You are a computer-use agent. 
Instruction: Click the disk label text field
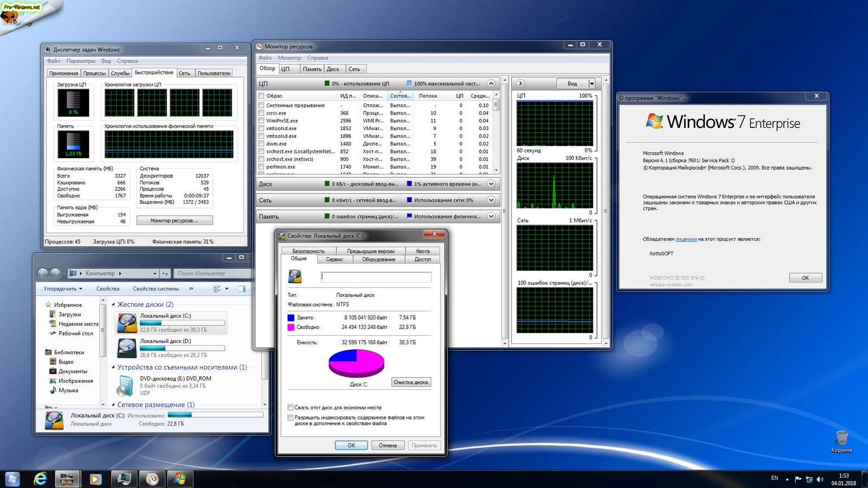(x=376, y=277)
